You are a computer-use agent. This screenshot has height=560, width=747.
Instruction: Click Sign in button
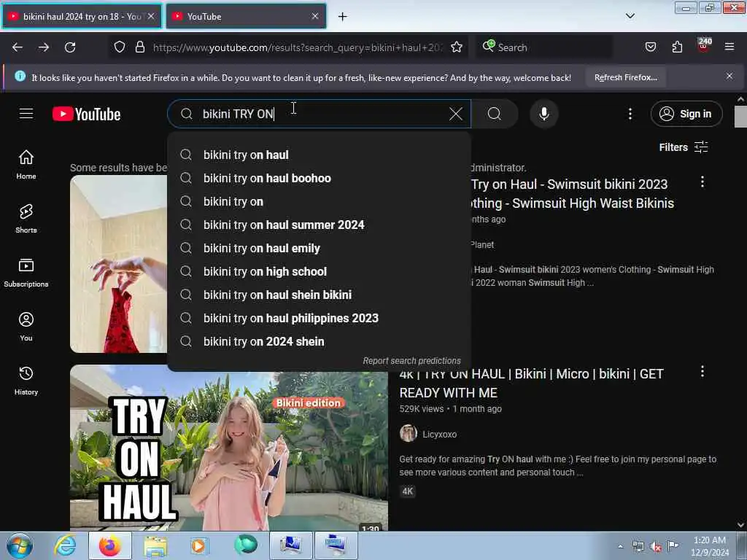686,114
